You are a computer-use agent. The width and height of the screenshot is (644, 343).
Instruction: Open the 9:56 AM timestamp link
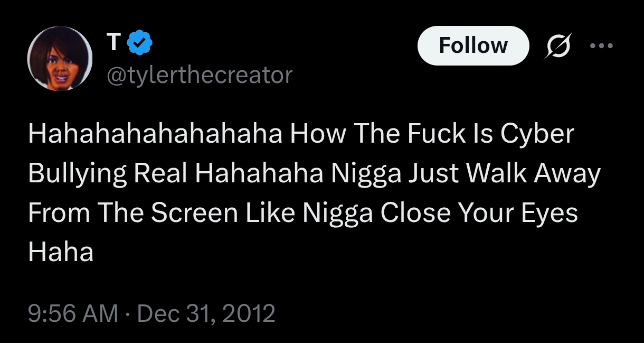pyautogui.click(x=73, y=313)
